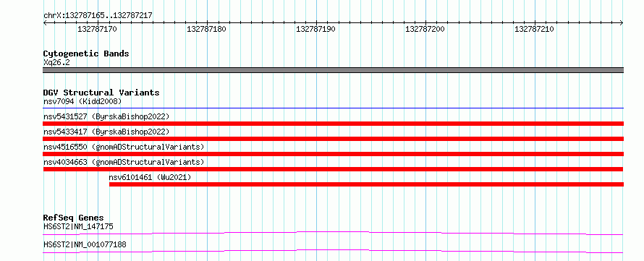Click the nsv7094 (Kidd2008) label
The width and height of the screenshot is (644, 261).
pos(82,101)
